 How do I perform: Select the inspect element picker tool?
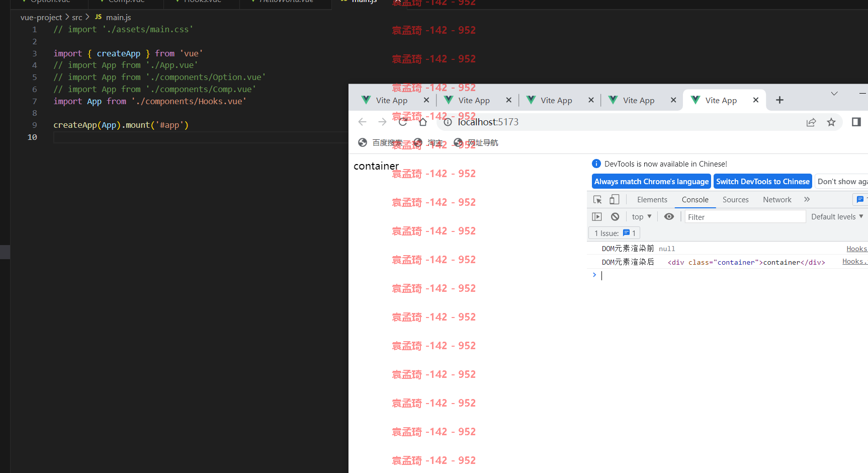(x=597, y=200)
